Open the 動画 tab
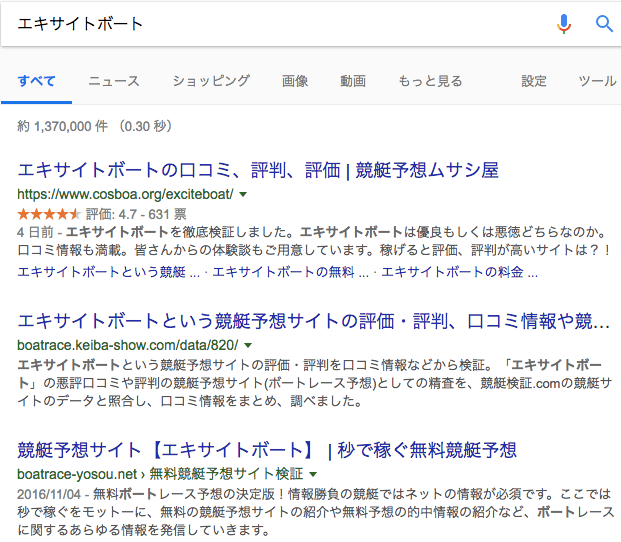Viewport: 621px width, 542px height. 353,81
